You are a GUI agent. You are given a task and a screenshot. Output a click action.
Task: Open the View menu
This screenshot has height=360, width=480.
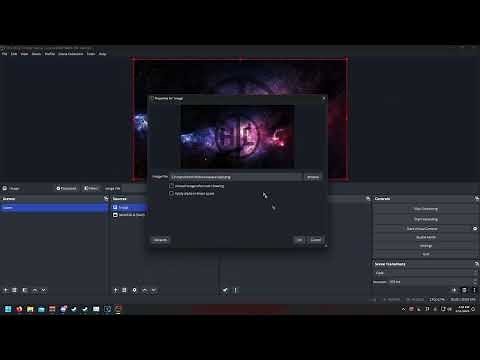click(x=25, y=54)
